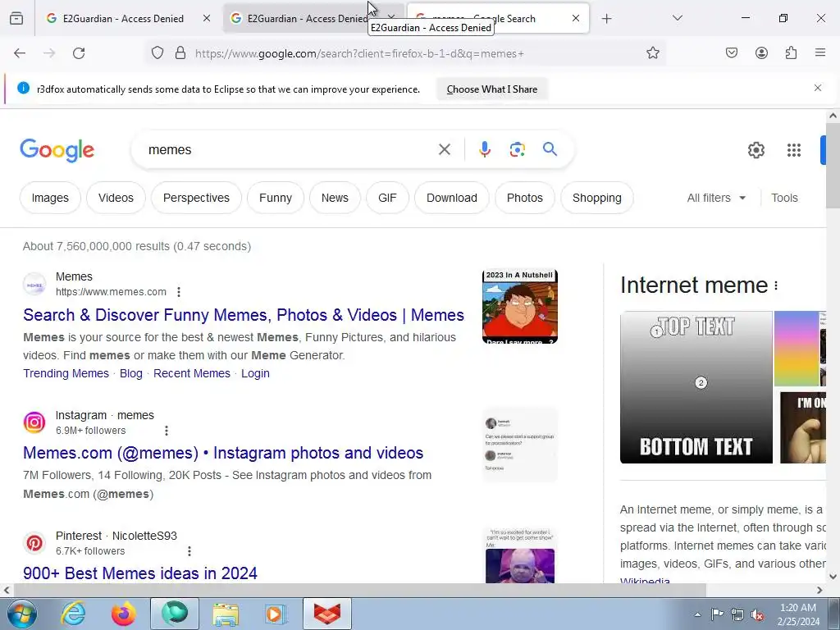Open more options for Pinterest result
The image size is (840, 630).
tap(189, 551)
